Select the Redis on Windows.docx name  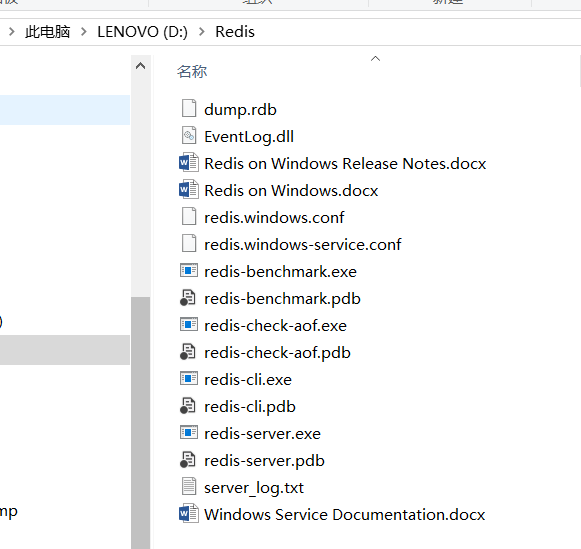coord(291,191)
